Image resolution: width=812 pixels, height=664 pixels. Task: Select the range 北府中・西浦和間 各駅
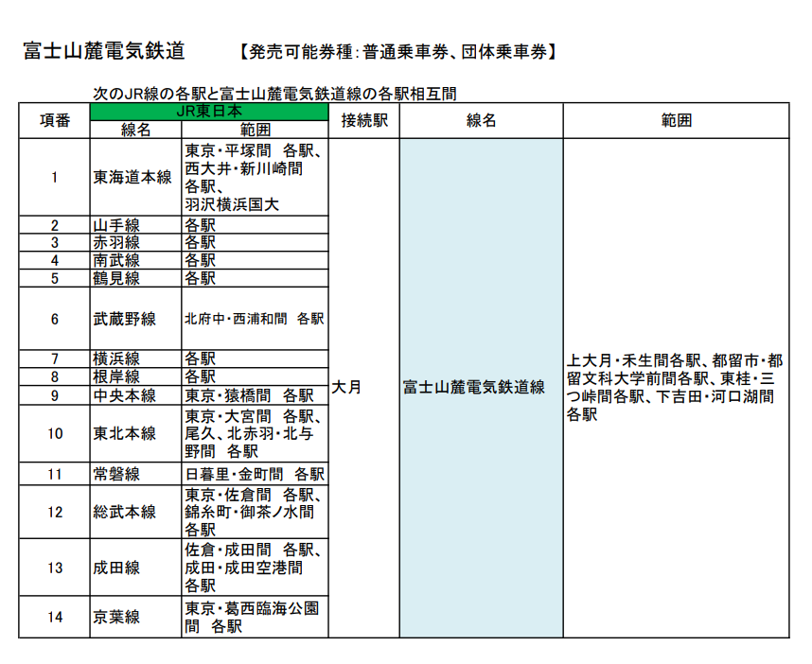tap(255, 319)
